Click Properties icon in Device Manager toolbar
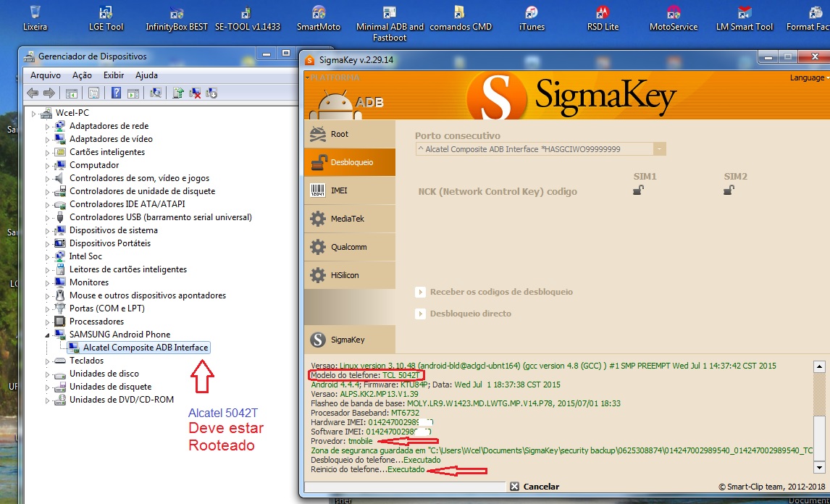Screen dimensions: 830x504 93,93
